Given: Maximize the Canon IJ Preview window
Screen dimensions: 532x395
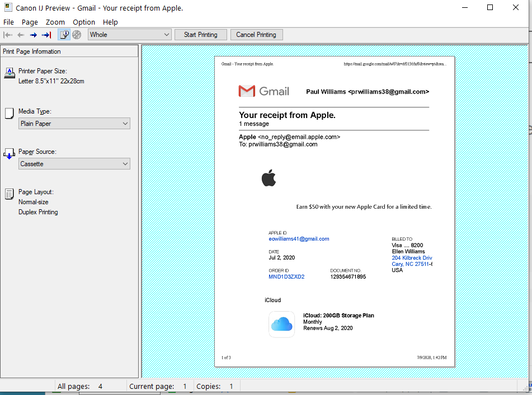Looking at the screenshot, I should click(490, 7).
